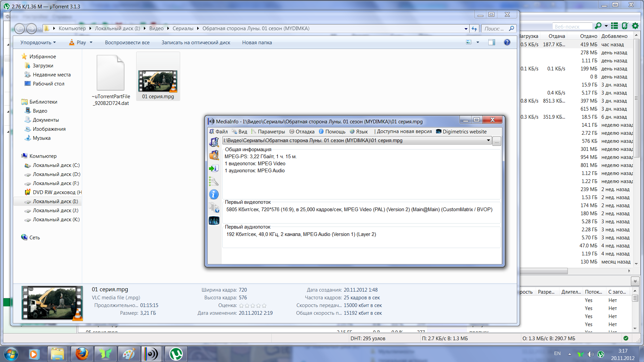The width and height of the screenshot is (644, 362).
Task: Click Доступна новая версия link
Action: tap(404, 131)
